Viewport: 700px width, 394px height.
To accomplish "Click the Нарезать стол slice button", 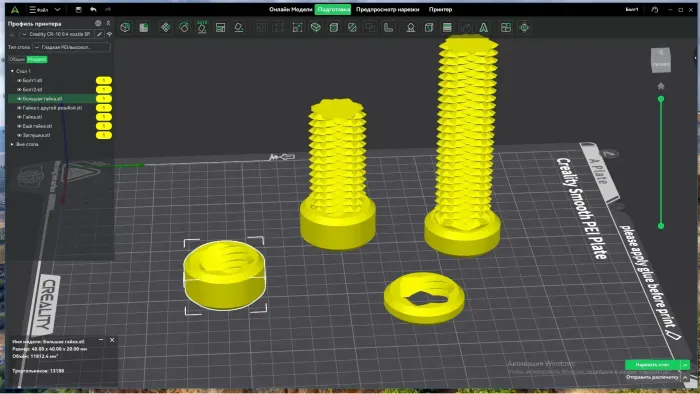I will (x=652, y=365).
